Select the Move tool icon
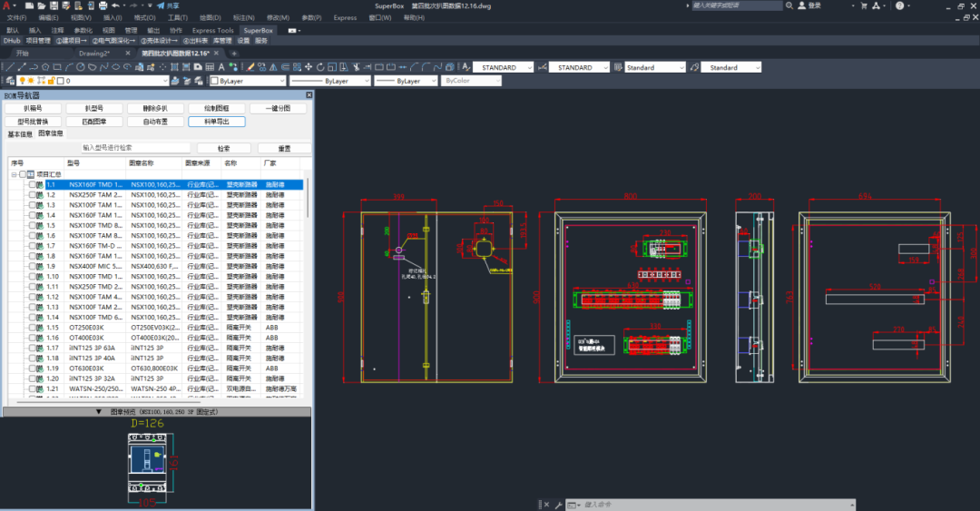980x511 pixels. 309,67
